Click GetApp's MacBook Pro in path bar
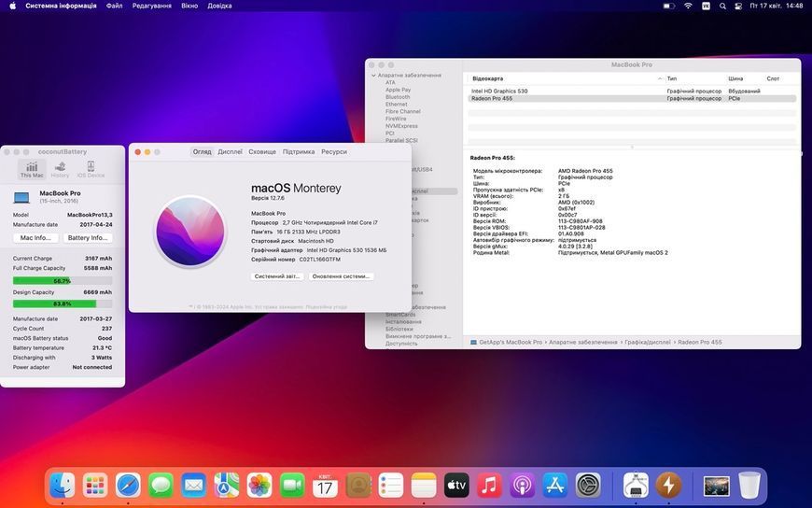This screenshot has height=508, width=812. click(511, 342)
